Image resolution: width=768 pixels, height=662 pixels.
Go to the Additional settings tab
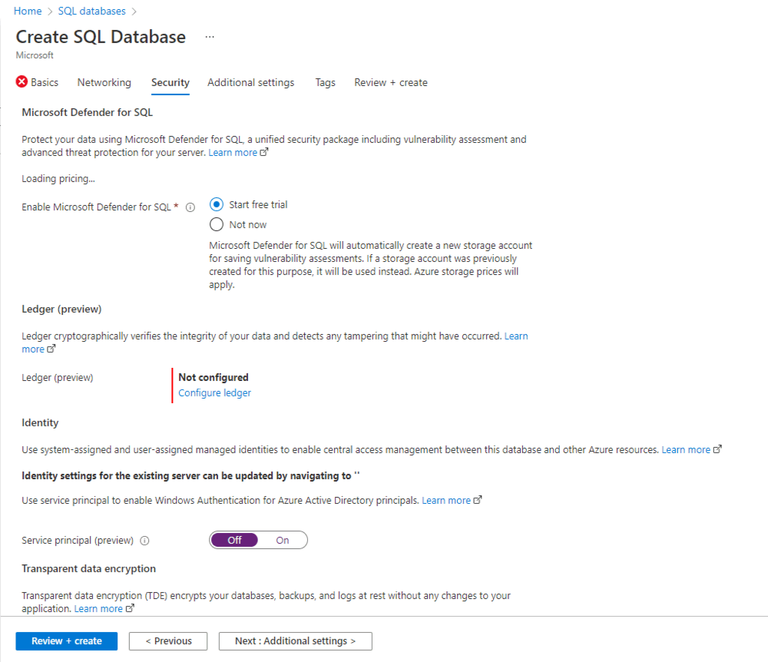250,82
